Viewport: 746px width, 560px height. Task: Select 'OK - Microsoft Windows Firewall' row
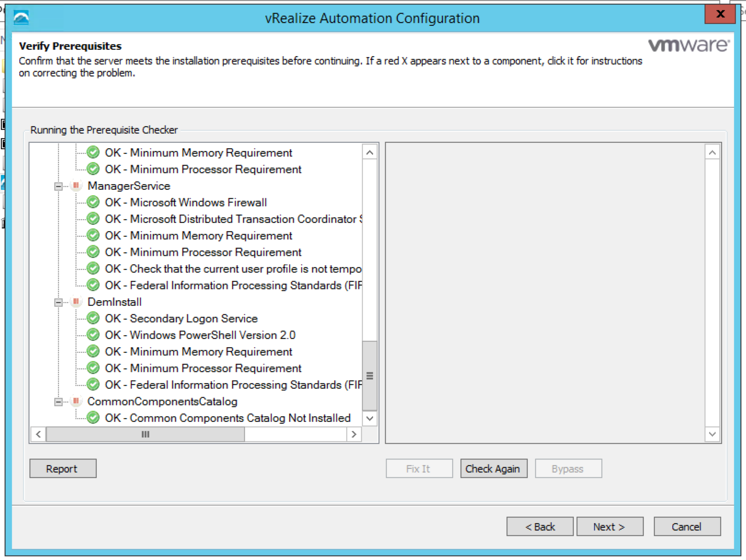[x=186, y=202]
